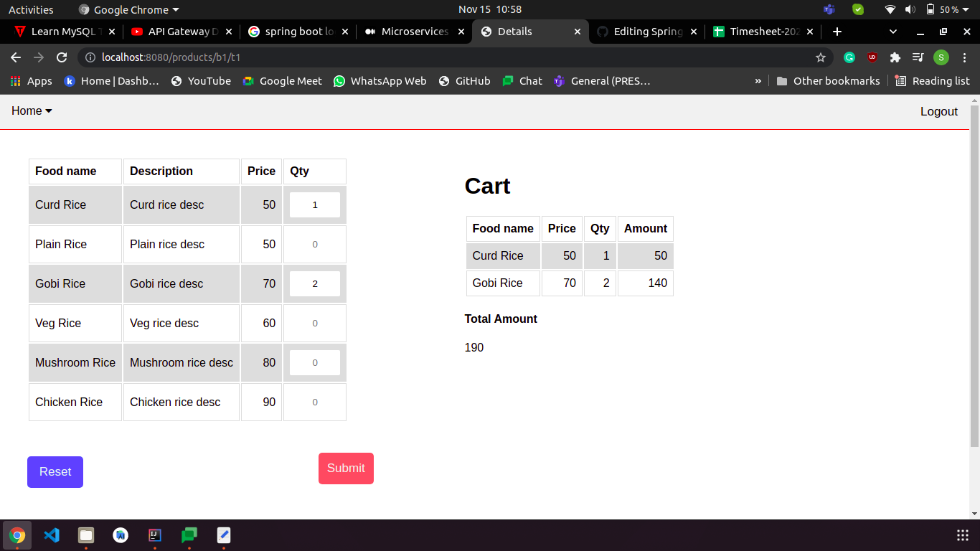The width and height of the screenshot is (980, 551).
Task: Open the Home dropdown menu
Action: tap(32, 110)
